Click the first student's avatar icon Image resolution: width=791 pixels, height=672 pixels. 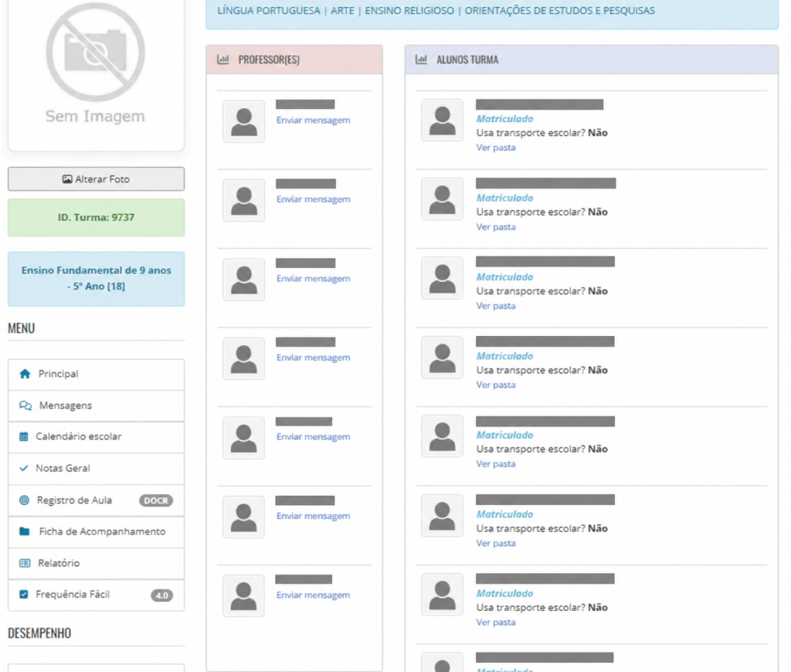pos(443,120)
